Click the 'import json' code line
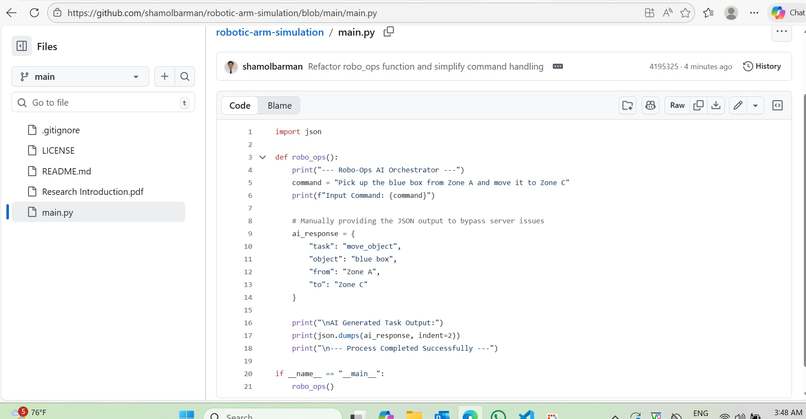 (x=298, y=132)
